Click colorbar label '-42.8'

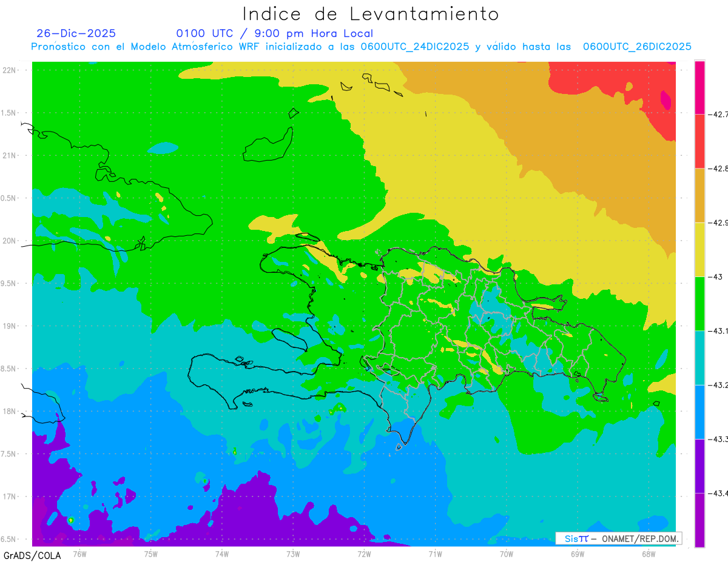(718, 169)
